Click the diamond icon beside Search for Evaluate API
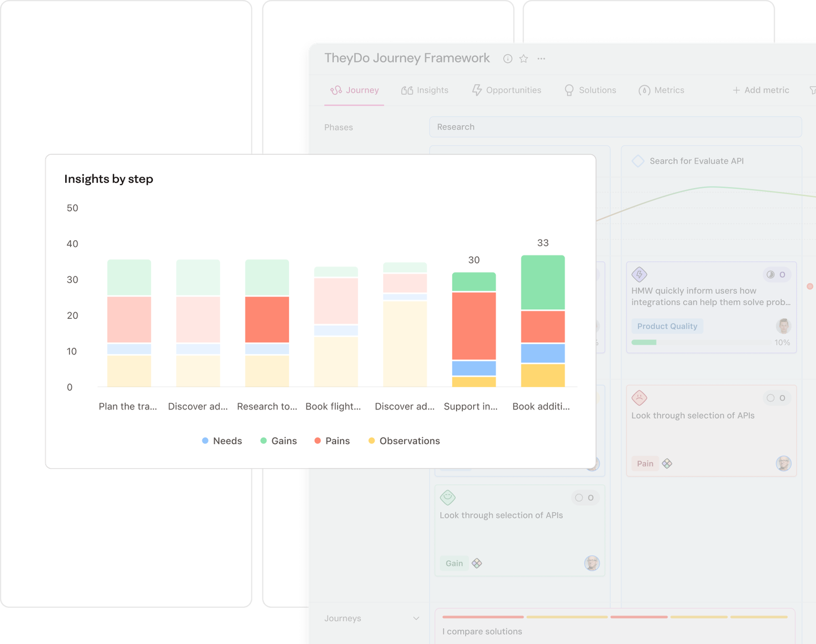This screenshot has height=644, width=816. [x=638, y=161]
